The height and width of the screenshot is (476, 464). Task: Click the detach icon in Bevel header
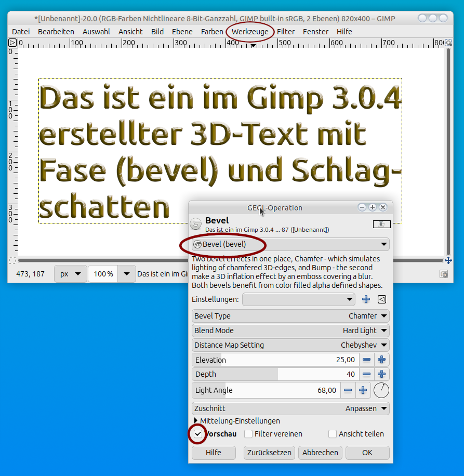click(381, 224)
